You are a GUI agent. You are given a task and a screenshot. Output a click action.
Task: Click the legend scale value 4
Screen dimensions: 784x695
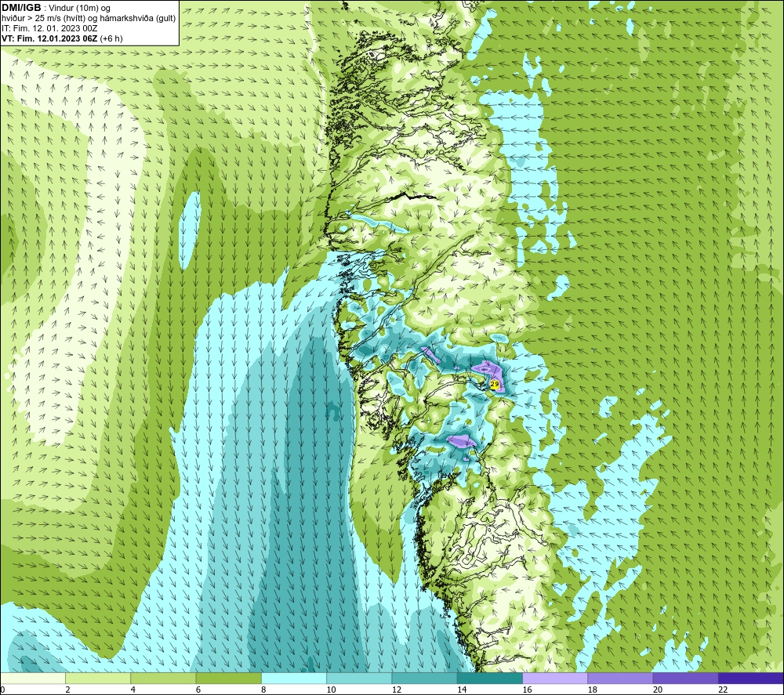click(x=133, y=690)
